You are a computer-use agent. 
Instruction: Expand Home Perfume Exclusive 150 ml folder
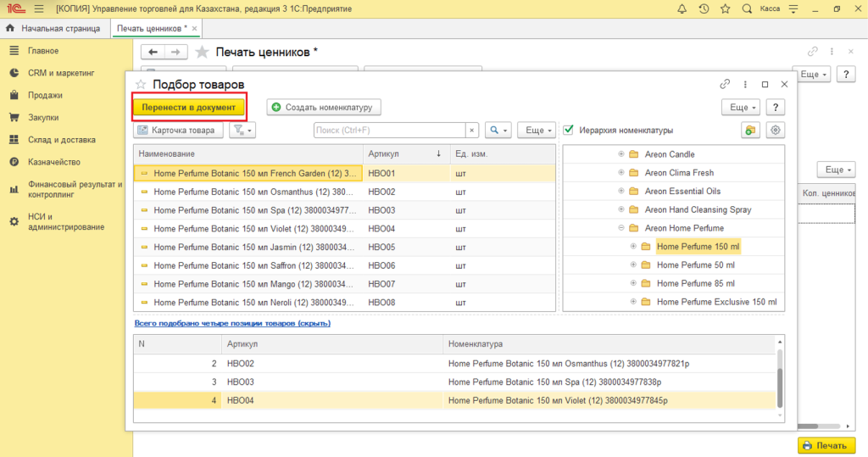click(633, 301)
